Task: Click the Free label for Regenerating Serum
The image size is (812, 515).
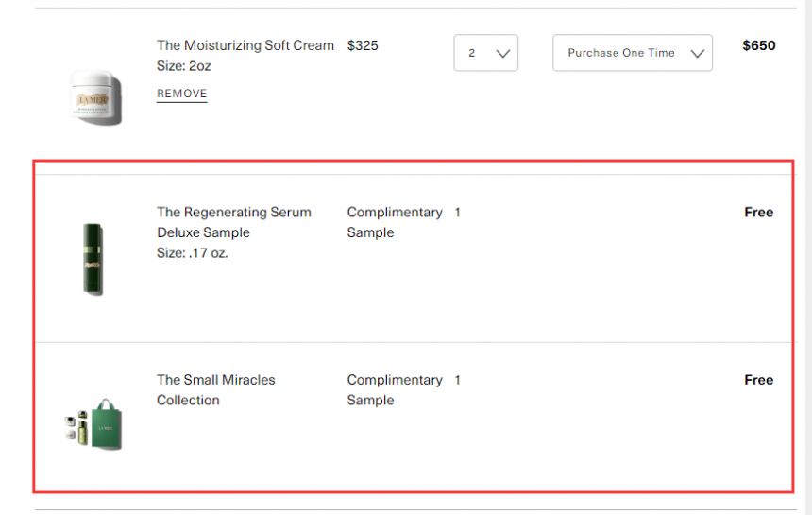Action: click(759, 212)
